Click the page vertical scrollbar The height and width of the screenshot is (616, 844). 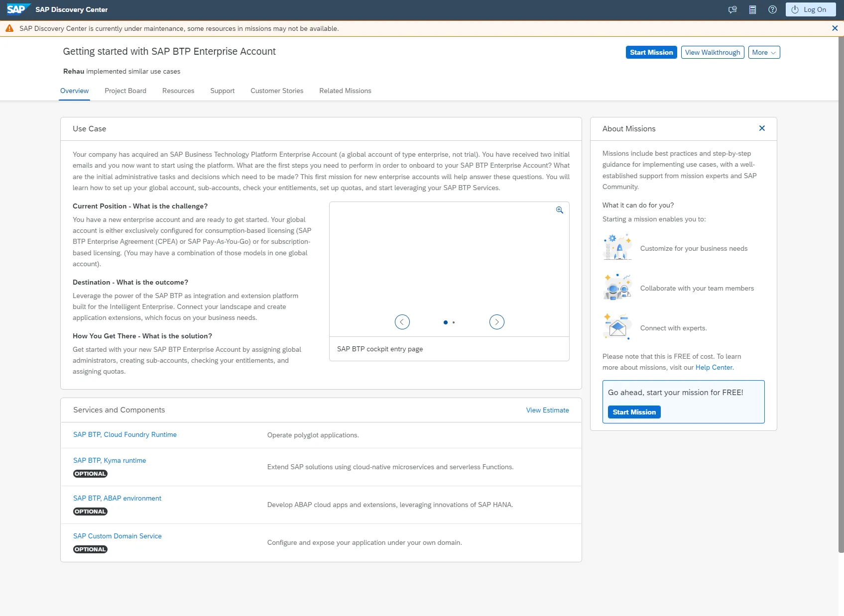(841, 299)
